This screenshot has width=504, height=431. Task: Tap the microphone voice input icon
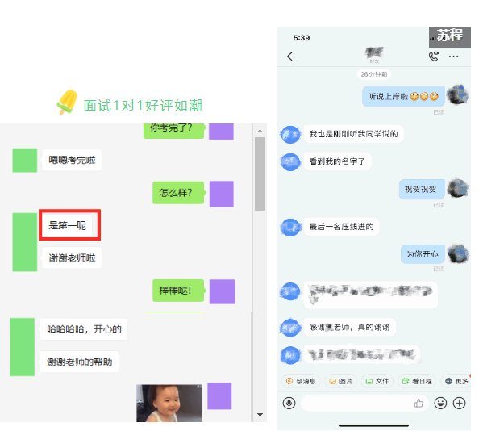pos(289,403)
